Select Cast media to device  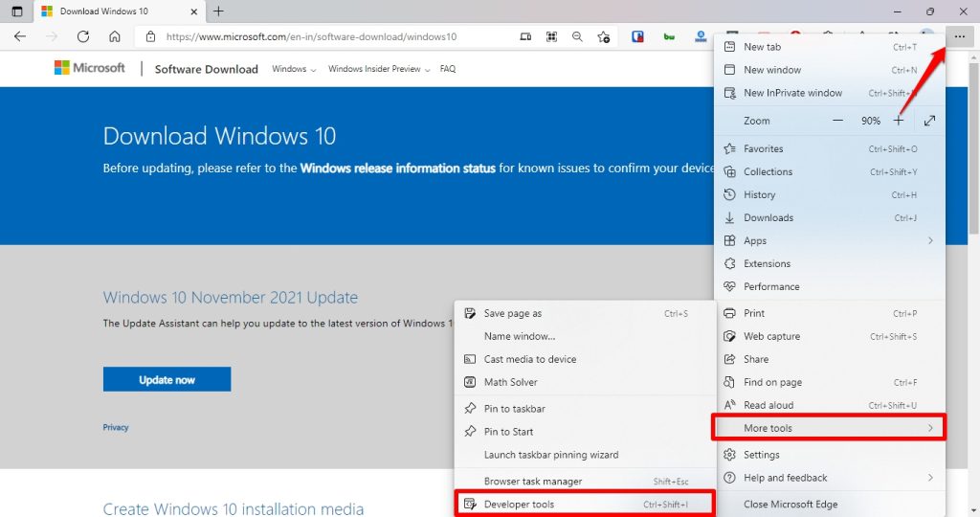[x=585, y=359]
